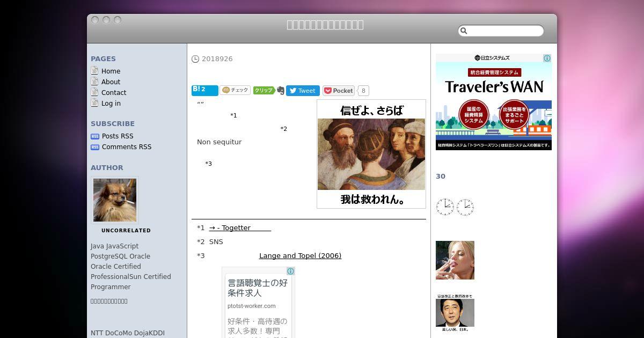Click the Log in link
Screen dimensions: 644x338
coord(111,104)
